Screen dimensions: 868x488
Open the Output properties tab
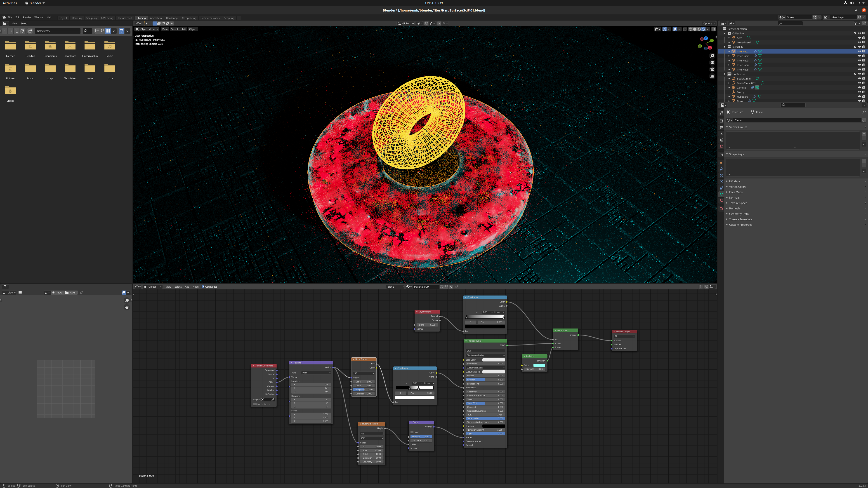pos(721,127)
